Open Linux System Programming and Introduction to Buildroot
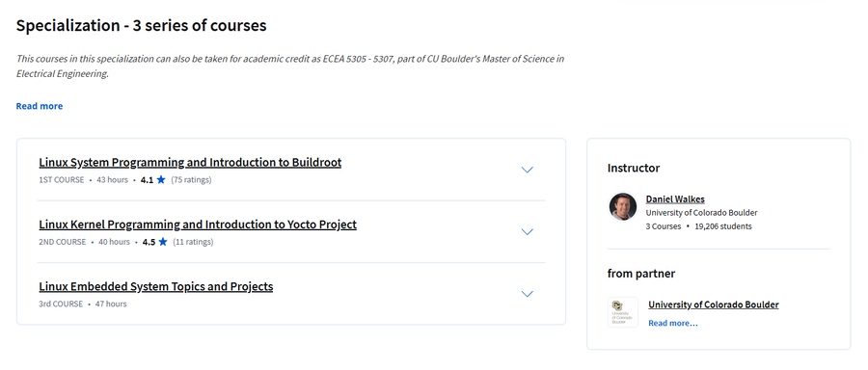Screen dimensions: 868x370 [190, 163]
